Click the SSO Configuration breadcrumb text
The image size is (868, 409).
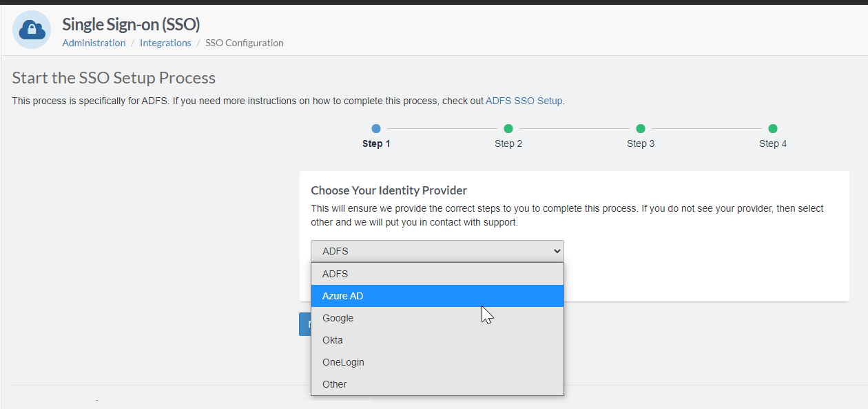[245, 43]
